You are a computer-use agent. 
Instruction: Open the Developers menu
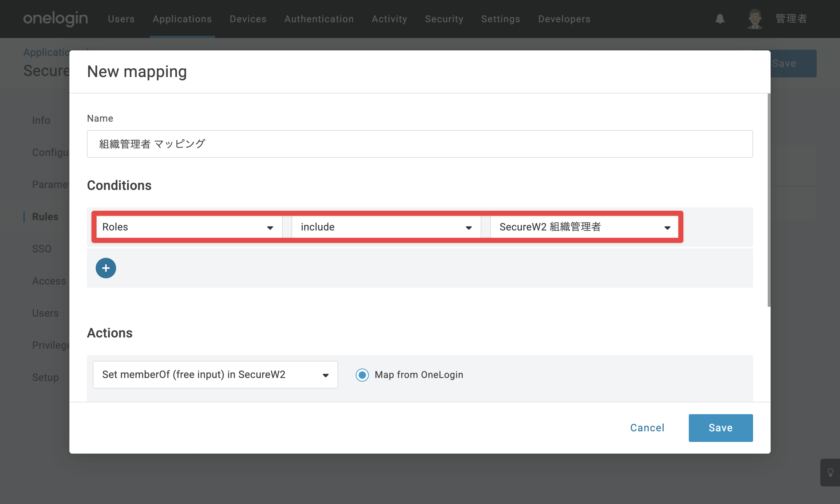pos(564,19)
